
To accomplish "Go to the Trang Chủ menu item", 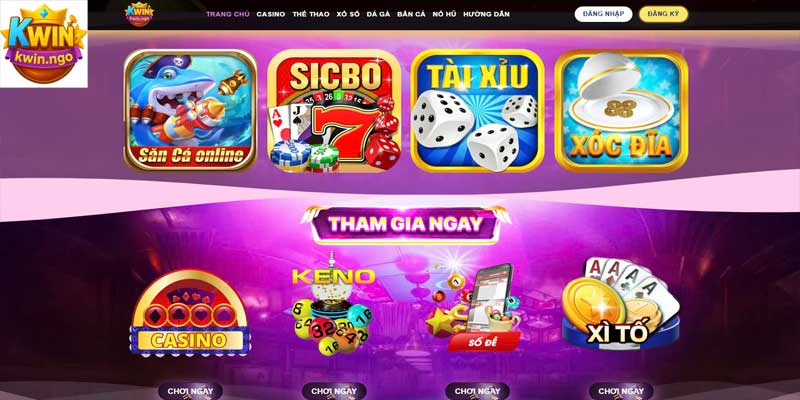I will (x=228, y=14).
